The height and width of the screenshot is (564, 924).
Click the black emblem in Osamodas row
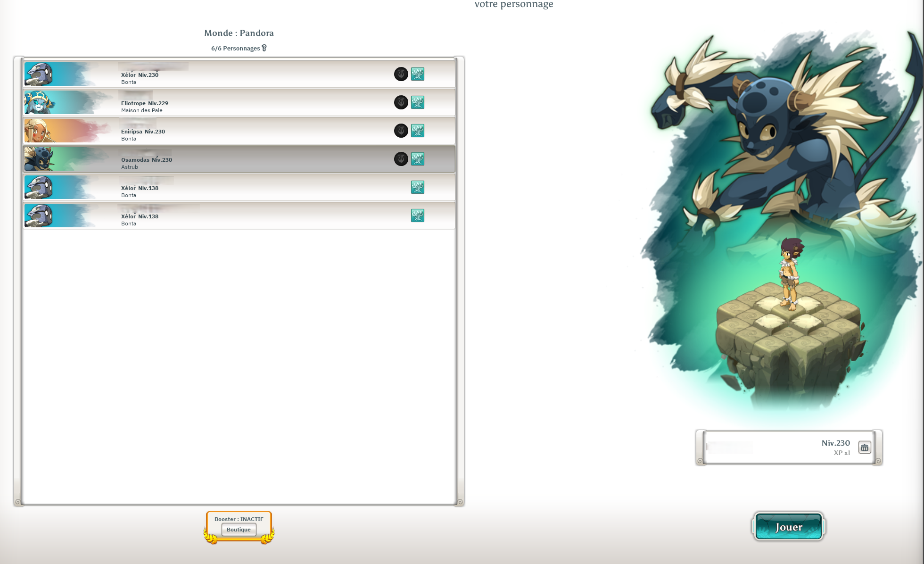click(401, 159)
